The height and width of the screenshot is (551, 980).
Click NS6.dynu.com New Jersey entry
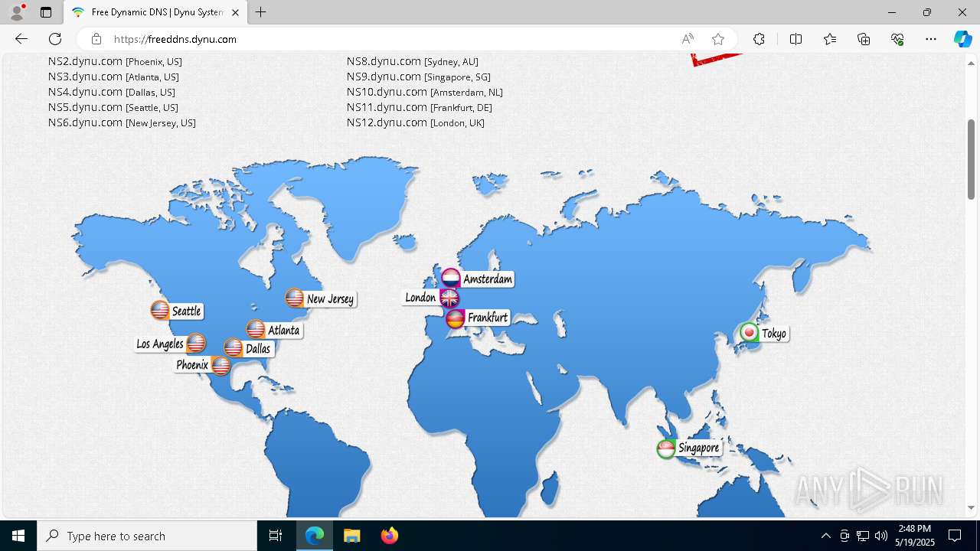[122, 122]
